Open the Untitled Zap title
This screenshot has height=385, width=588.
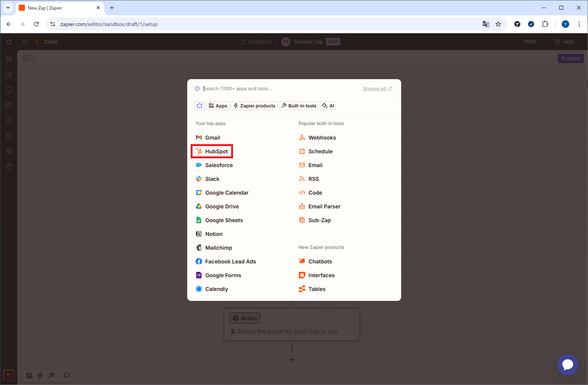pyautogui.click(x=308, y=42)
